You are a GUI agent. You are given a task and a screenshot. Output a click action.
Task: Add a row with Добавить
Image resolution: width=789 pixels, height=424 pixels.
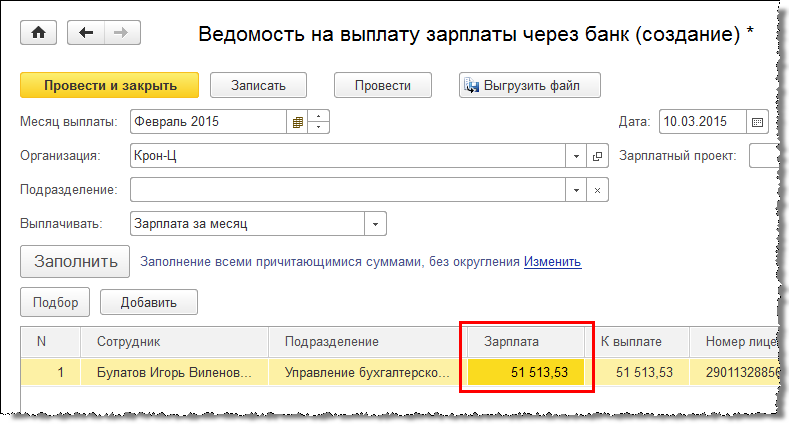[149, 302]
